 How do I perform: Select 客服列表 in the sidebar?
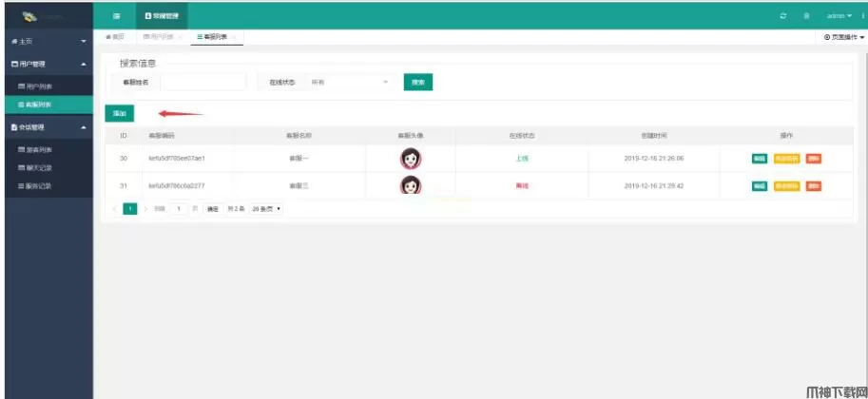coord(48,104)
